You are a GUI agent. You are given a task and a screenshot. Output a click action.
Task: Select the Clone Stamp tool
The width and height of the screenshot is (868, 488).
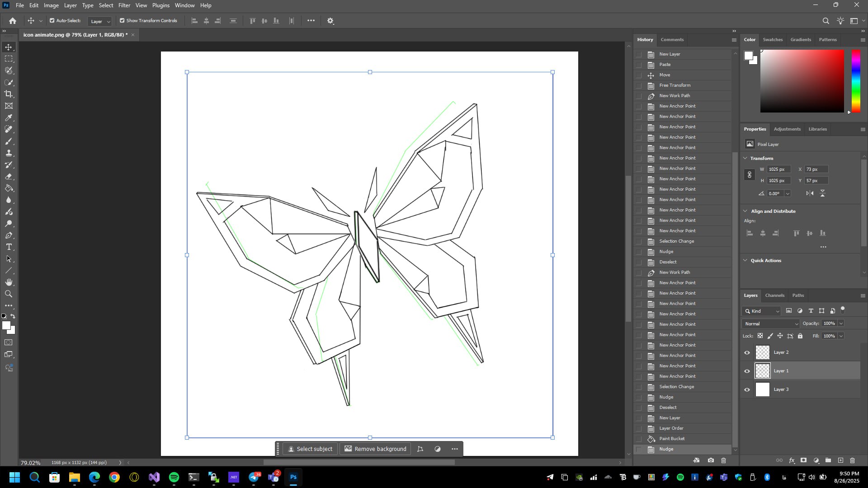[9, 153]
